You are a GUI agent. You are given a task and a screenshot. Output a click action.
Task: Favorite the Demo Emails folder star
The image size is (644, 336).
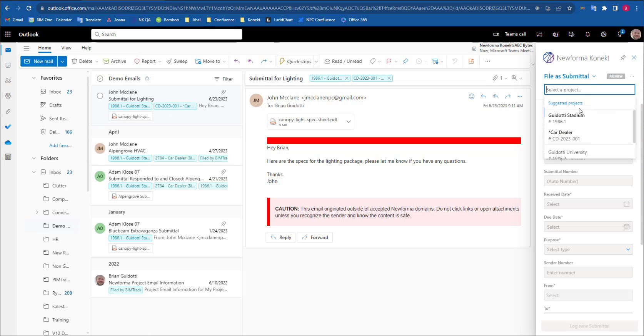(147, 79)
